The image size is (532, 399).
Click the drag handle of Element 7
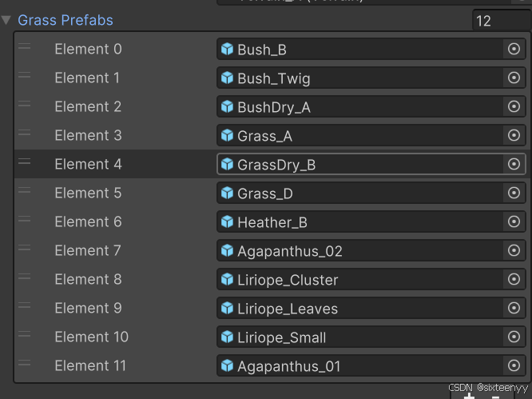pos(25,249)
